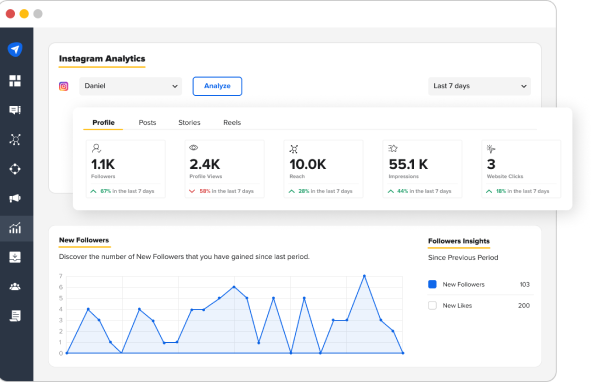591x382 pixels.
Task: Click the Followers green up arrow
Action: [93, 191]
